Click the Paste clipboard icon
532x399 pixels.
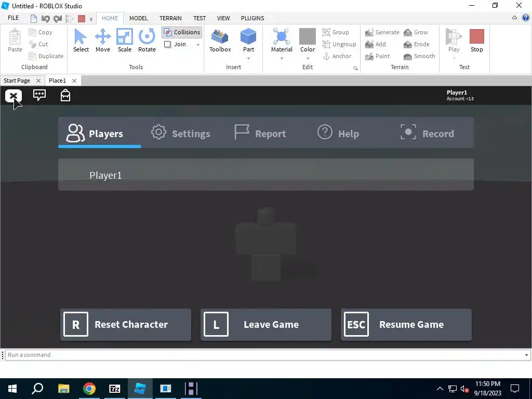15,37
